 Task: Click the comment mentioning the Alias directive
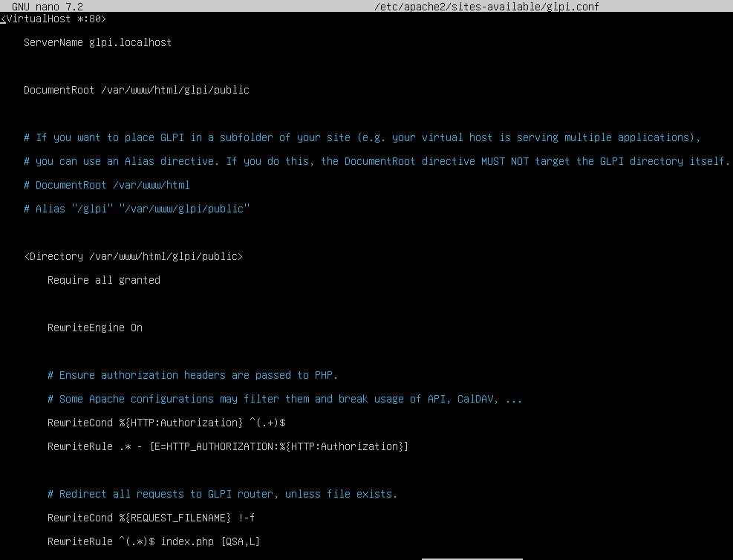377,161
